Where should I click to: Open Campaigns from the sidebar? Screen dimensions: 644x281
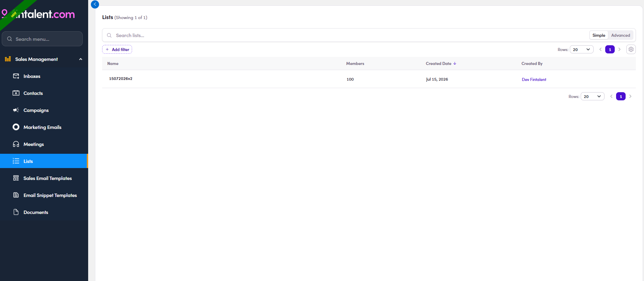click(x=44, y=110)
